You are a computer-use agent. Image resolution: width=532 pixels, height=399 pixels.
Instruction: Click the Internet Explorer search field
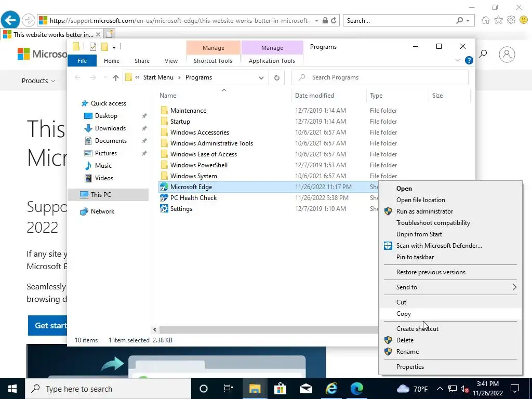point(400,21)
